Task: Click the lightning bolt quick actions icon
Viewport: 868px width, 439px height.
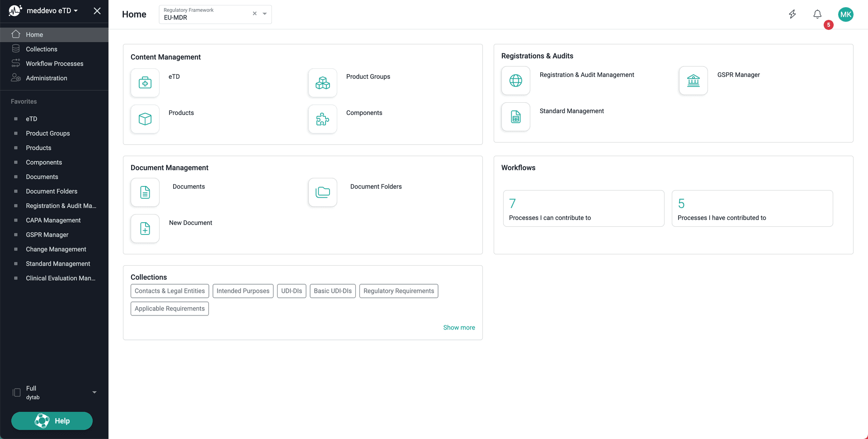Action: [x=792, y=14]
